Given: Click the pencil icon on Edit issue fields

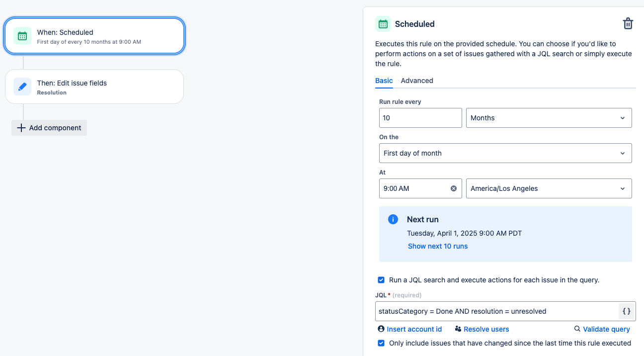Looking at the screenshot, I should coord(22,86).
